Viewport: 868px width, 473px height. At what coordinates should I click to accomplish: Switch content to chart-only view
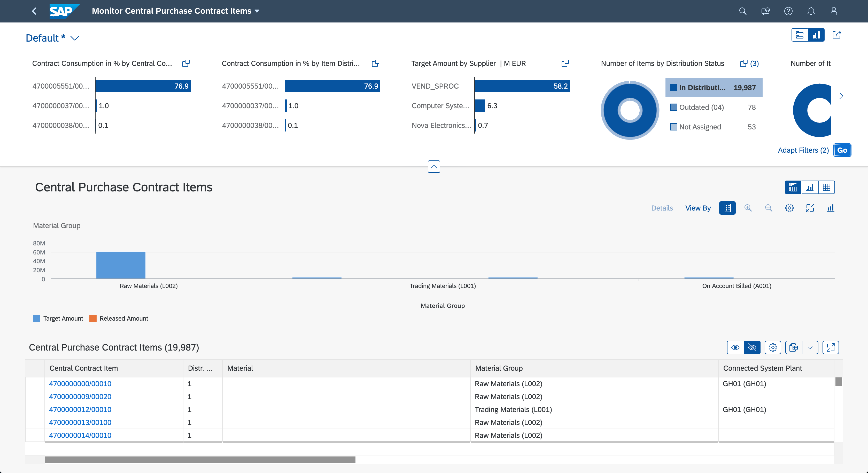point(810,187)
